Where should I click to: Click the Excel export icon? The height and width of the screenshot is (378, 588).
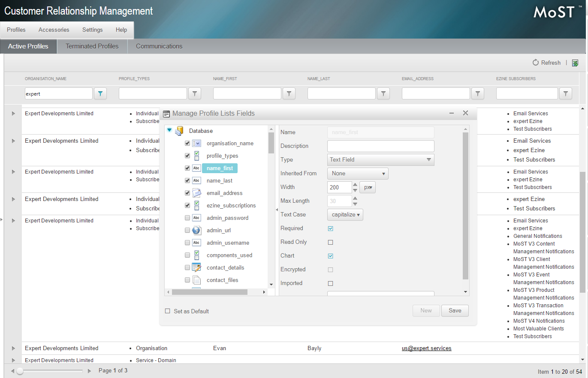point(575,63)
